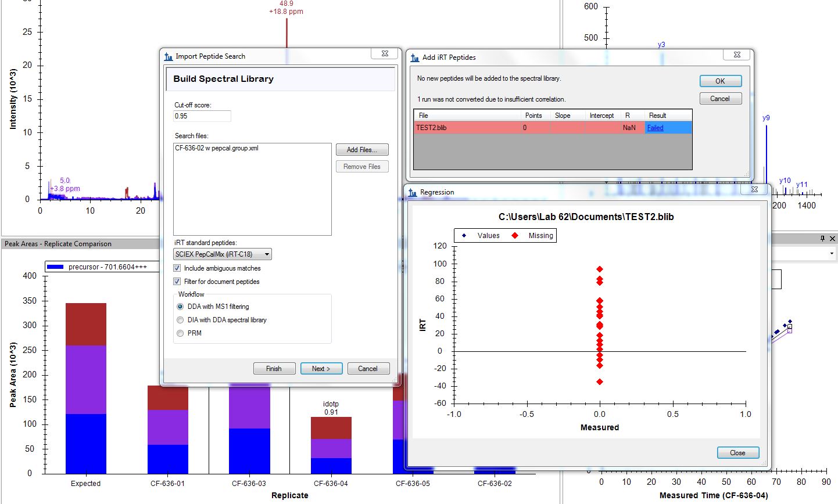Click the pin icon on the docked right panel
The height and width of the screenshot is (504, 838).
click(x=822, y=239)
